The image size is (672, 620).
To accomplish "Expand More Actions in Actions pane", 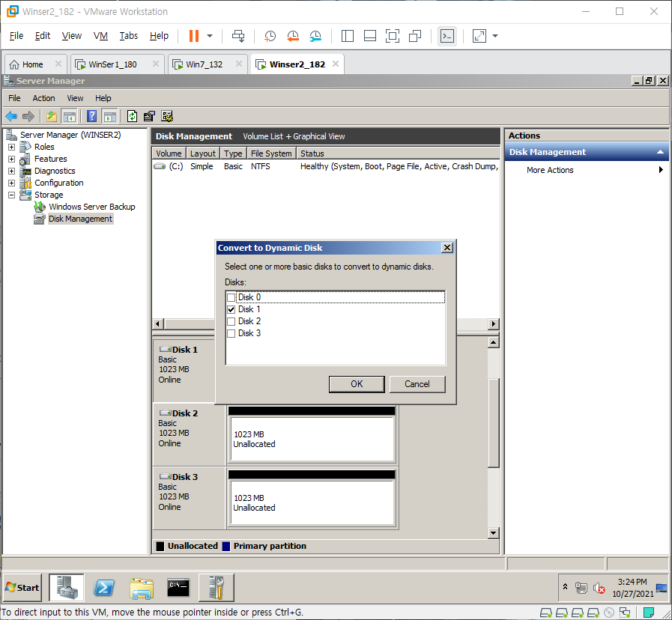I will coord(587,170).
